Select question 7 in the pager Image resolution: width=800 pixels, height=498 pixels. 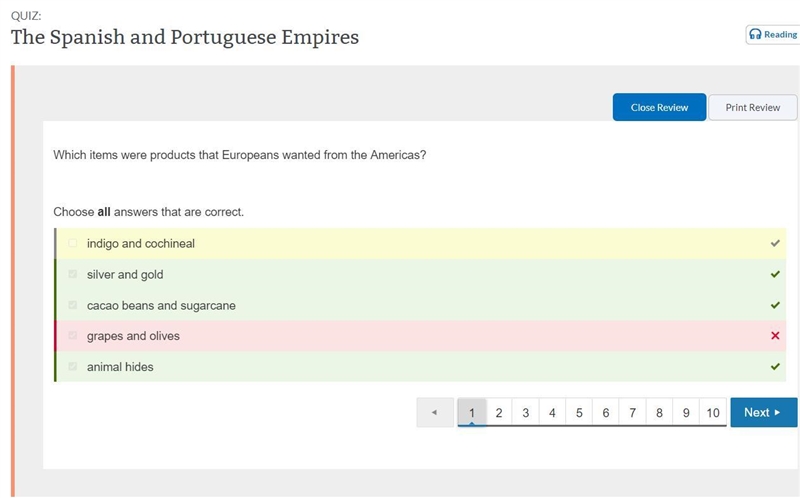[x=633, y=412]
